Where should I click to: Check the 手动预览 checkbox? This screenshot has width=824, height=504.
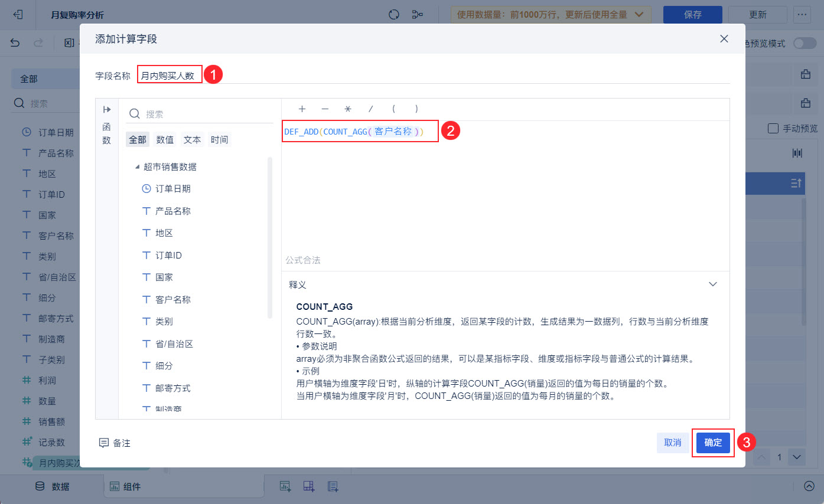tap(773, 128)
